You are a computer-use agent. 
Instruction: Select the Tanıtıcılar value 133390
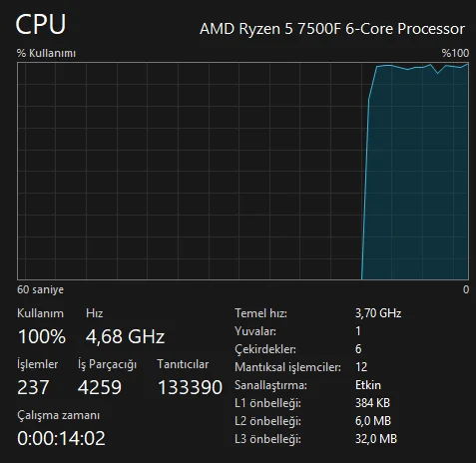coord(190,387)
